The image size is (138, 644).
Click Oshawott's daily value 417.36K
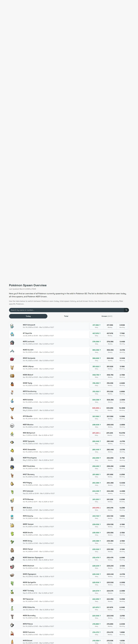point(96,325)
